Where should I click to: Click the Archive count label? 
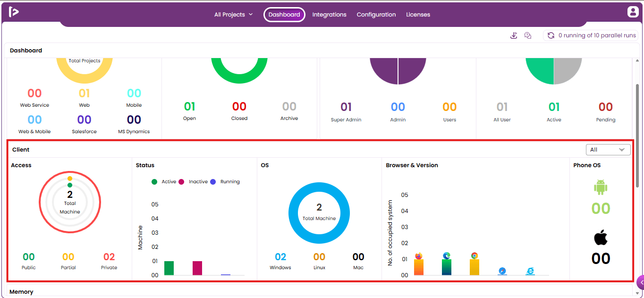tap(289, 119)
